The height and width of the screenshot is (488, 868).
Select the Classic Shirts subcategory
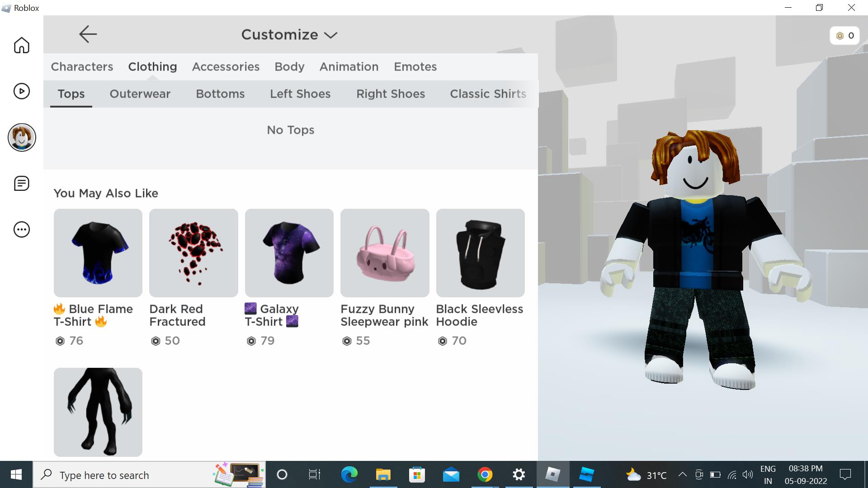pyautogui.click(x=488, y=94)
